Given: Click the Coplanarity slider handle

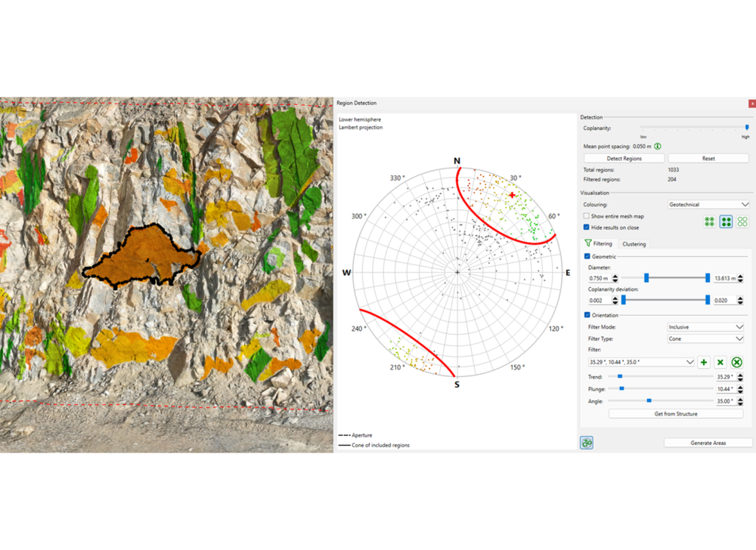Looking at the screenshot, I should [747, 128].
